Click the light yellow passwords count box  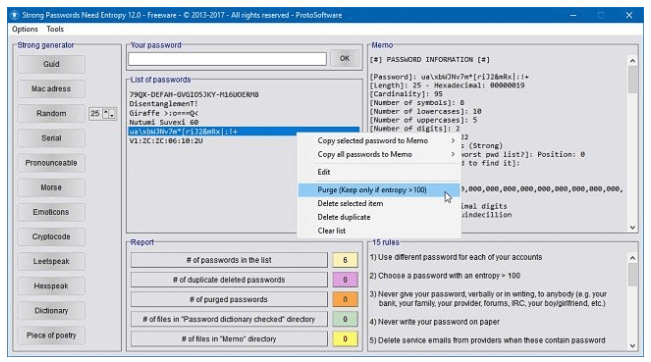pyautogui.click(x=345, y=260)
